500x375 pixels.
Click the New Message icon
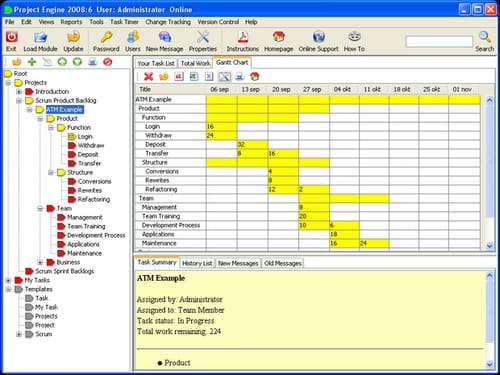click(x=164, y=37)
